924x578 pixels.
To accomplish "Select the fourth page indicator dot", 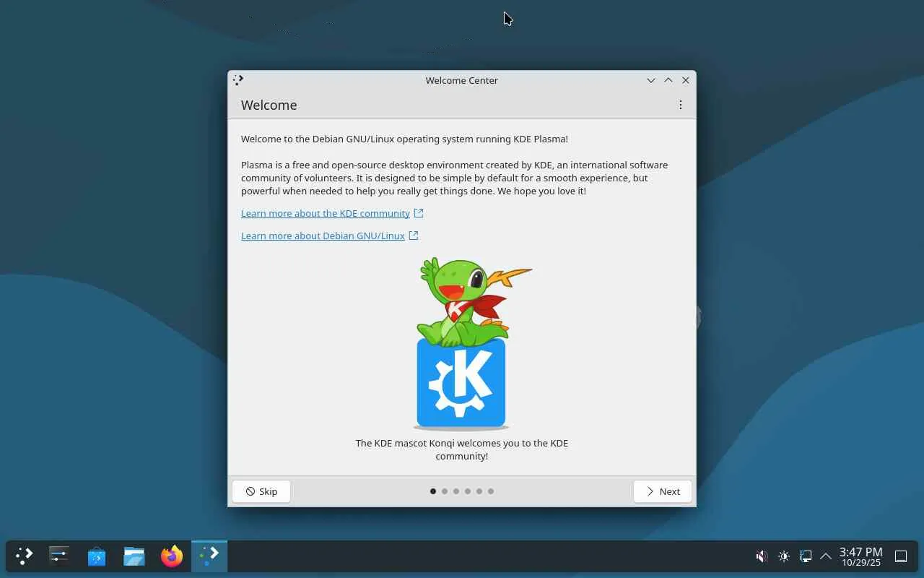I will [x=468, y=491].
